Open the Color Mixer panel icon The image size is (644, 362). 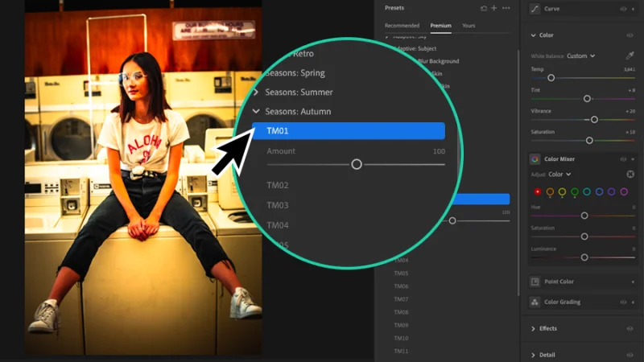click(535, 159)
